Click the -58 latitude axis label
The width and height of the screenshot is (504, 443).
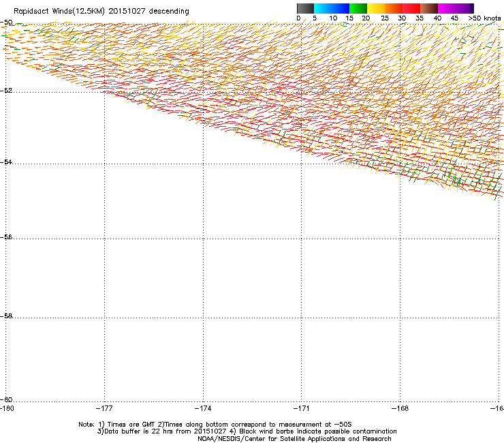6,316
